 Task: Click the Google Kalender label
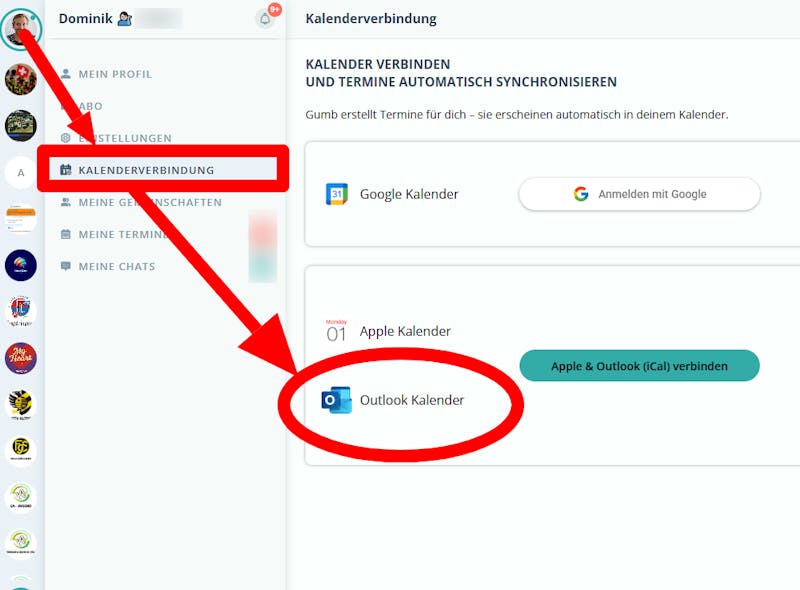coord(409,194)
